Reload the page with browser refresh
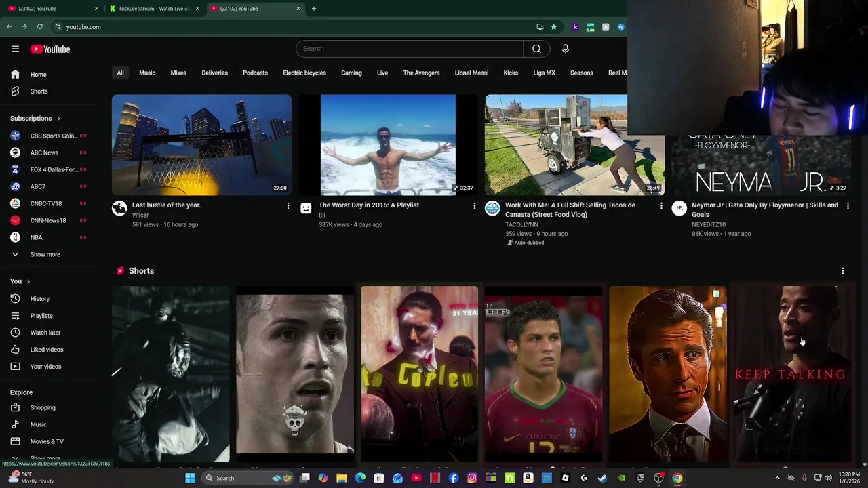The image size is (868, 488). pyautogui.click(x=39, y=27)
